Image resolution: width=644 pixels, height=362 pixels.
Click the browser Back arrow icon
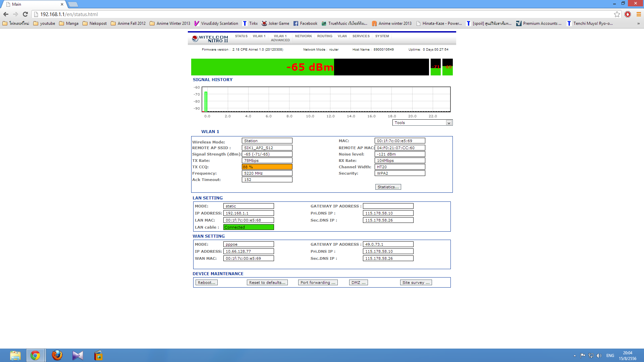(x=6, y=14)
